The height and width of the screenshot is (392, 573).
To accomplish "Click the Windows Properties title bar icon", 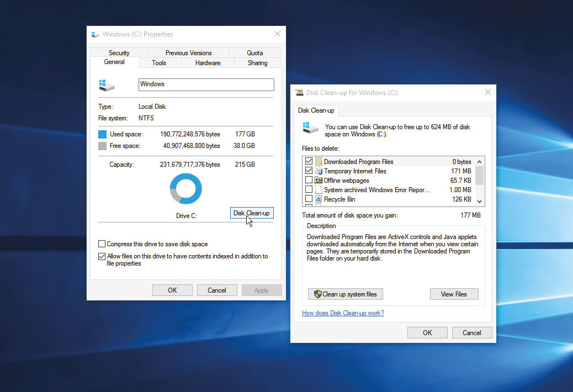I will [x=95, y=34].
